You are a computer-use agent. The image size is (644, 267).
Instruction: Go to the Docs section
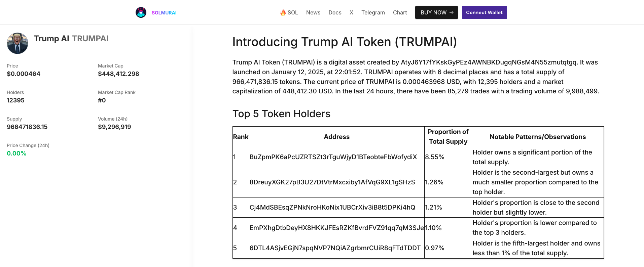(x=335, y=12)
